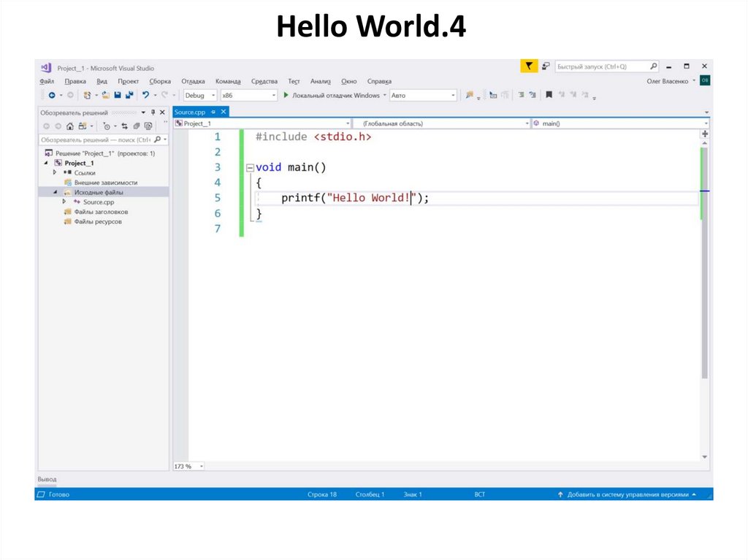The width and height of the screenshot is (748, 560).
Task: Click the Navigate Backward arrow icon
Action: pyautogui.click(x=51, y=95)
